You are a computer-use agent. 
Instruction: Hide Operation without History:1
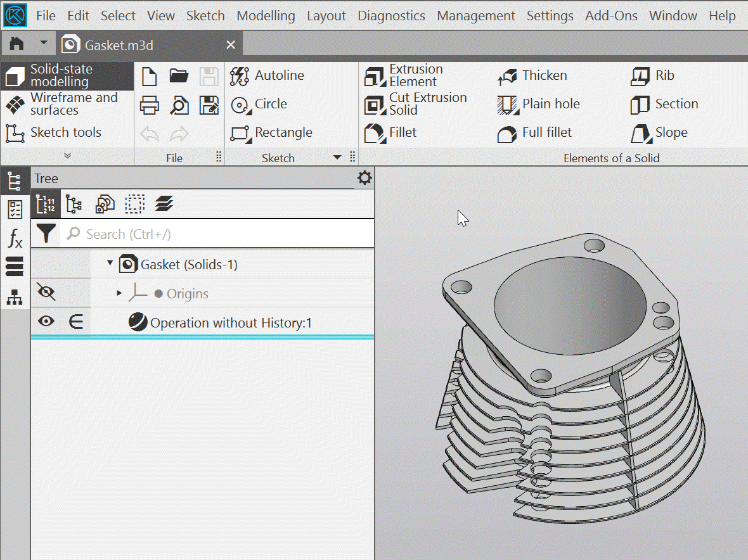[x=46, y=322]
